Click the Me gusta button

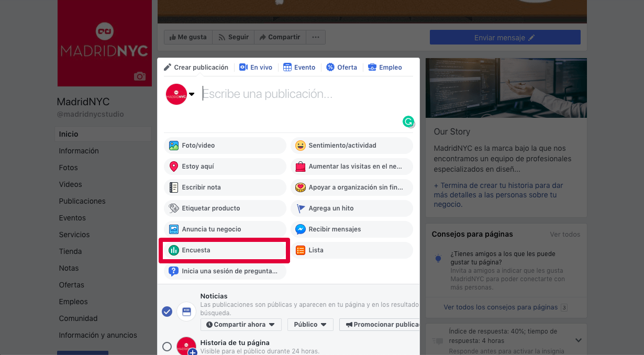coord(188,37)
